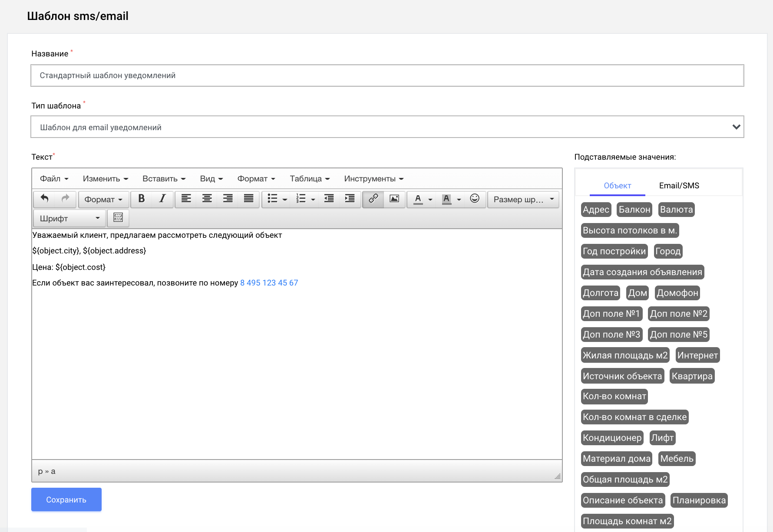Undo the last edit
The width and height of the screenshot is (773, 532).
pyautogui.click(x=44, y=199)
